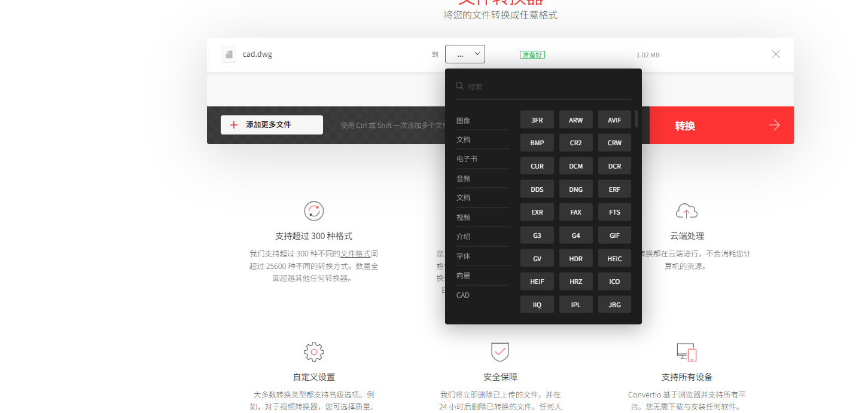Screen dimensions: 868x413
Task: Click the refresh circle icon above 300 formats
Action: tap(313, 211)
